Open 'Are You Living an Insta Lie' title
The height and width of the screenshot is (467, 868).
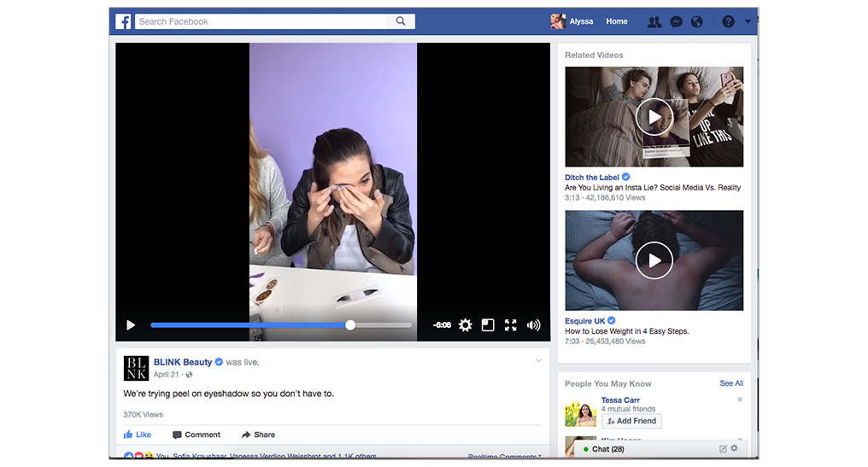[x=653, y=188]
